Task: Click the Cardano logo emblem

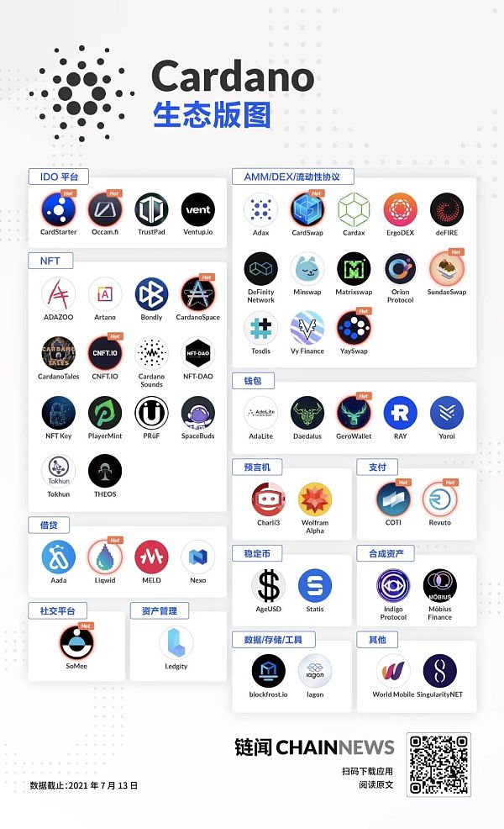Action: pos(81,94)
